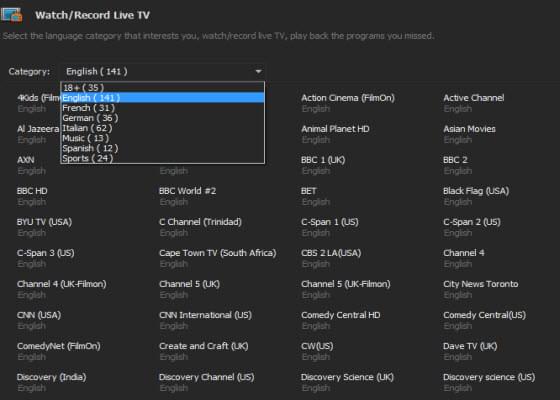Select Channel 5 (UK) channel
This screenshot has width=560, height=400.
[x=189, y=284]
